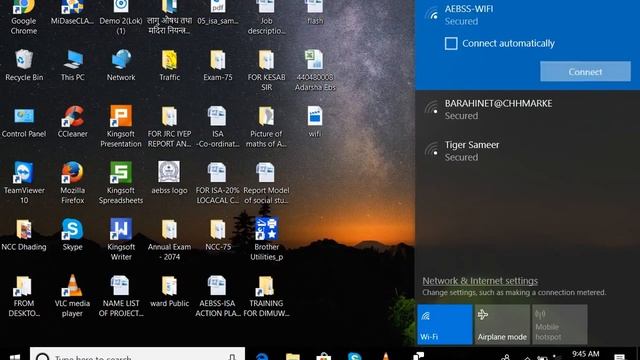
Task: Open Report Model of social studies document
Action: 266,183
